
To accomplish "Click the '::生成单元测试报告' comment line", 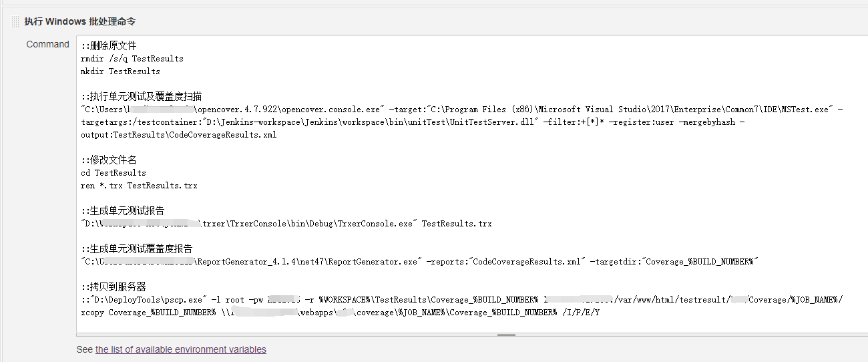I will (x=122, y=210).
